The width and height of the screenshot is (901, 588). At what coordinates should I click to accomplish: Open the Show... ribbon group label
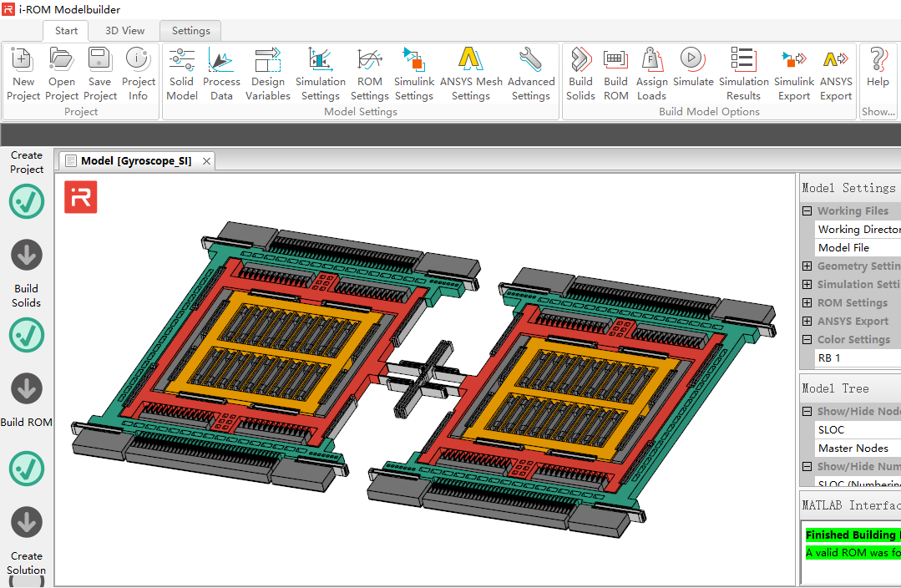(878, 112)
